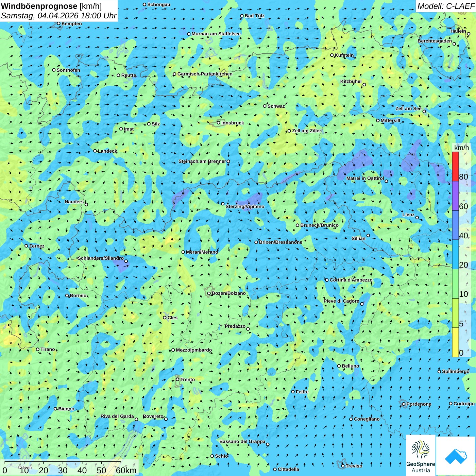Click the Codroipo label
The width and height of the screenshot is (476, 476).
tap(464, 404)
